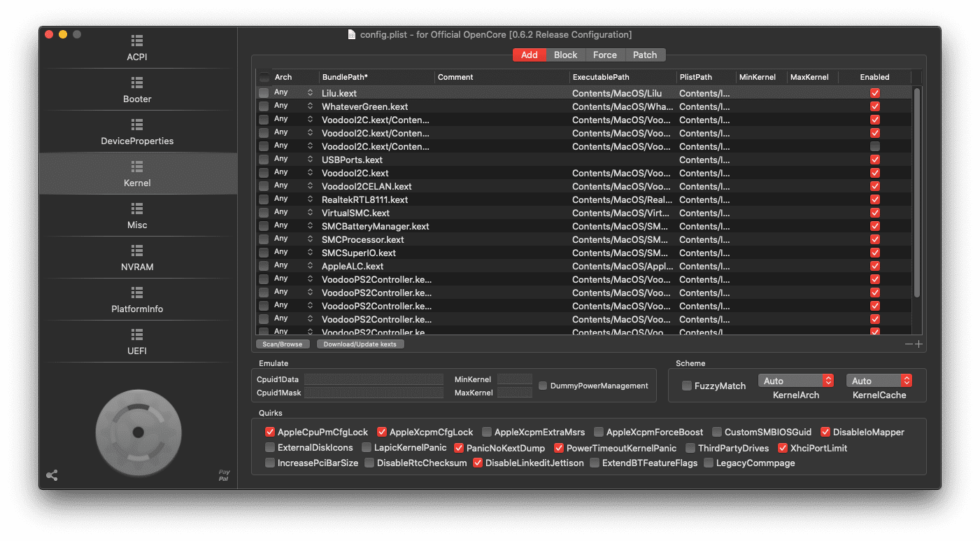Click the Enabled column header
Image resolution: width=980 pixels, height=541 pixels.
pos(874,77)
